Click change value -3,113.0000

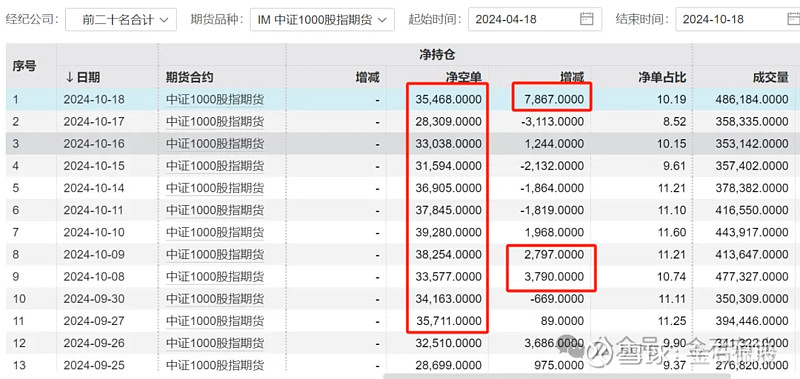tap(553, 121)
